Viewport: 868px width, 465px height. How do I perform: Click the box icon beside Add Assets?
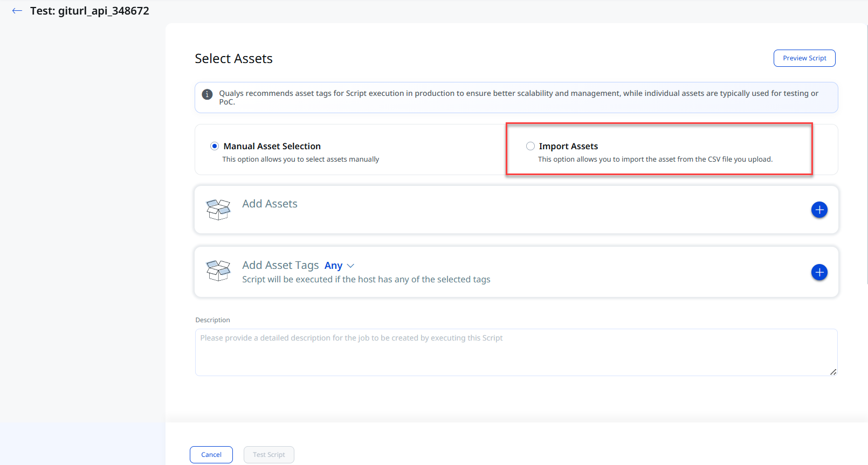[x=218, y=210]
